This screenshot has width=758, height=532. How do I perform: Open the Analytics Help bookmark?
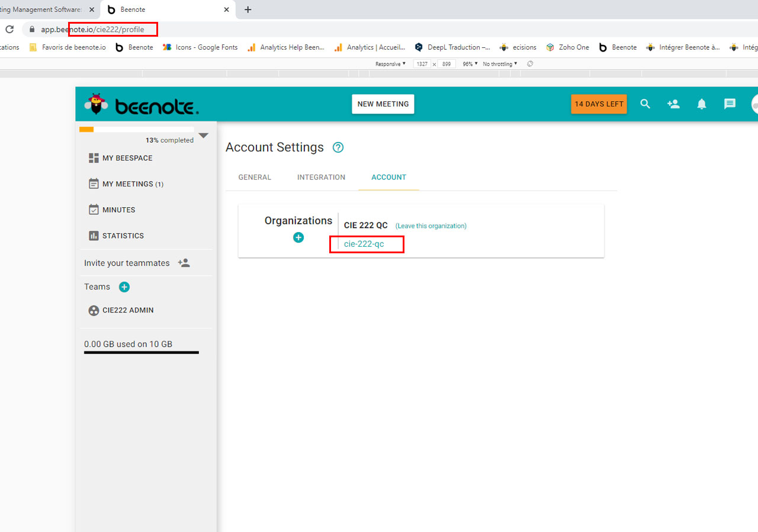[x=286, y=47]
